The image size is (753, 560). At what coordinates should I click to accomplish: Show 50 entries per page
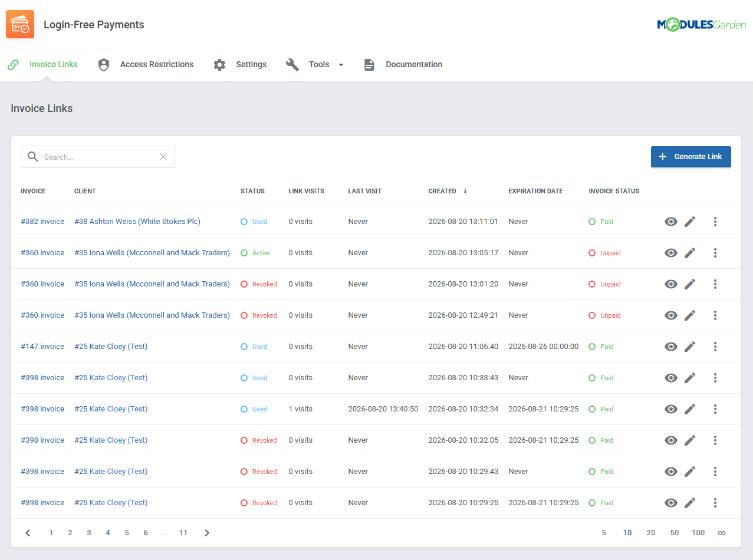(675, 533)
